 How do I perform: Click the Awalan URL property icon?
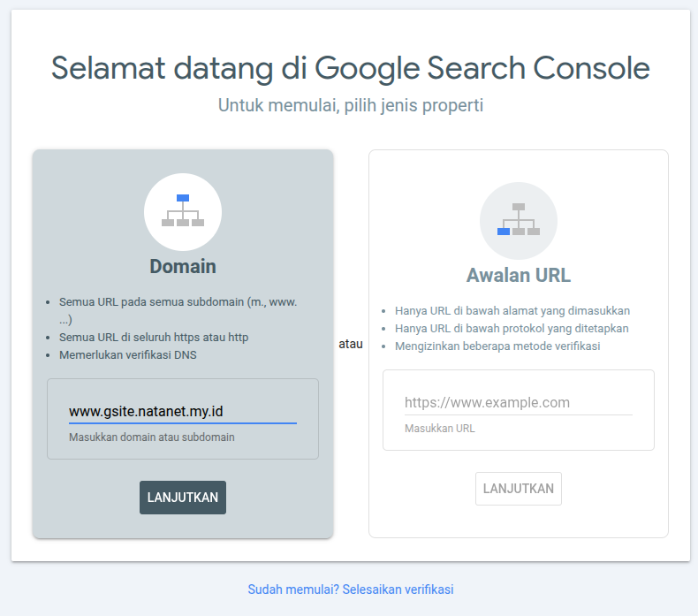click(x=519, y=221)
